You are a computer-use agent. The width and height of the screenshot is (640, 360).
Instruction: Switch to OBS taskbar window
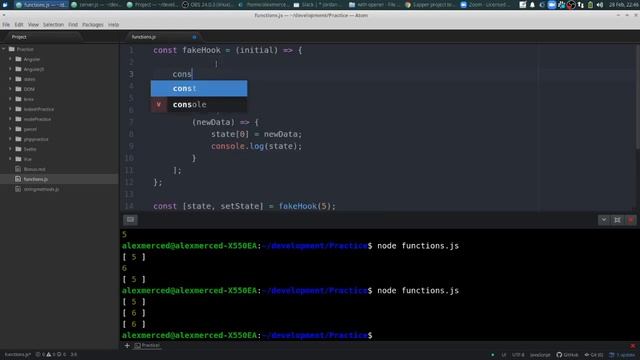207,5
